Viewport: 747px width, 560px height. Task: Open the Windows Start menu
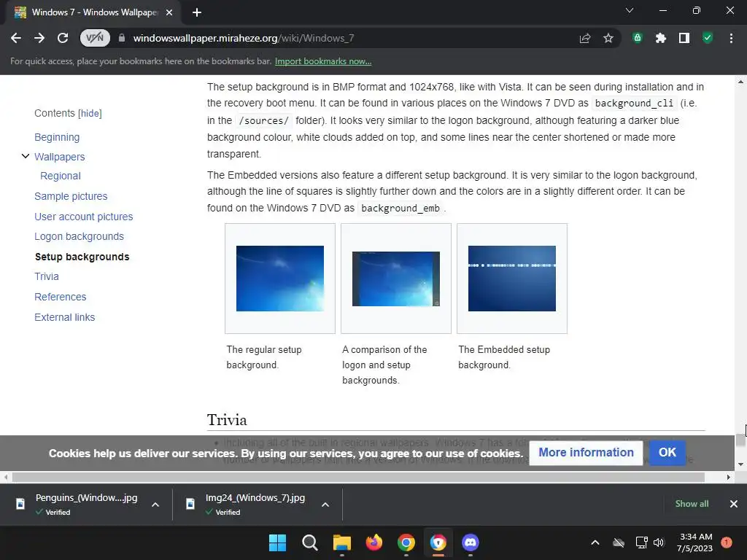tap(277, 542)
